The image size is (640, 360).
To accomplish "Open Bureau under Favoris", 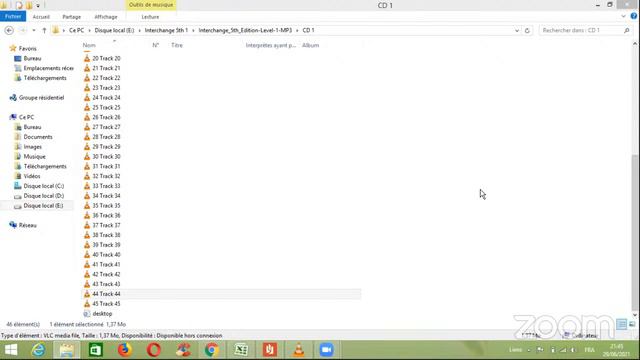I will click(32, 58).
